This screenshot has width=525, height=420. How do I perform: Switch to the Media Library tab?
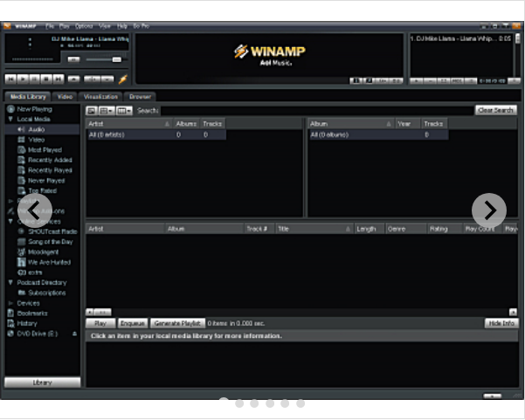(x=28, y=97)
